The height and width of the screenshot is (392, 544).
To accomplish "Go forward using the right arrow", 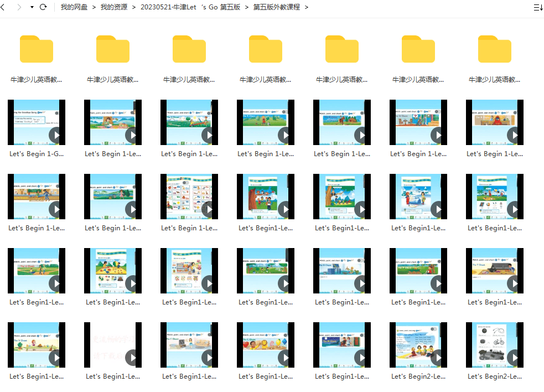I will tap(19, 7).
